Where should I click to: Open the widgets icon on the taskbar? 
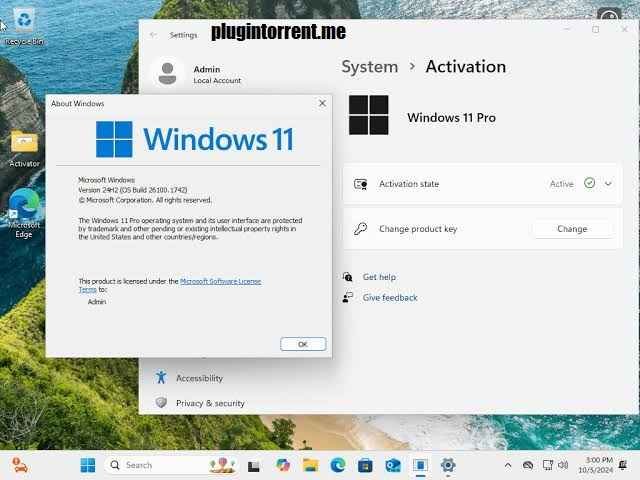click(19, 465)
